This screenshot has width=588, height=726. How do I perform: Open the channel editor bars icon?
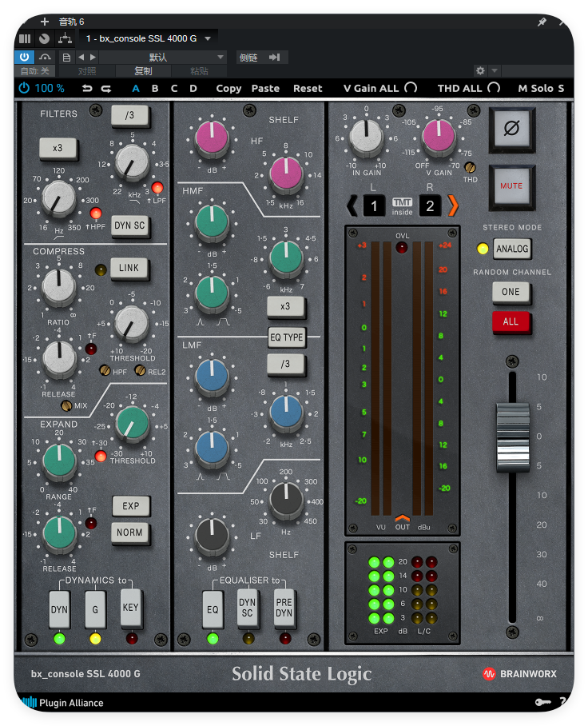pyautogui.click(x=25, y=39)
